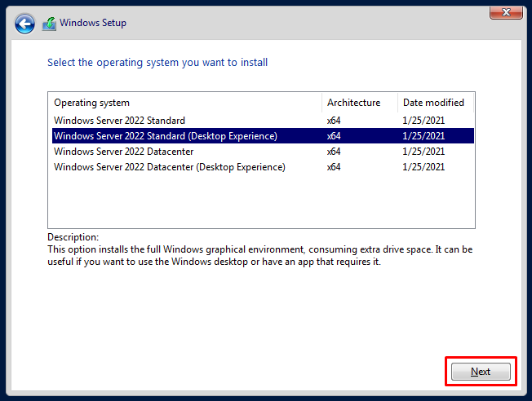Click empty area of the OS list
Viewport: 532px width, 401px height.
pyautogui.click(x=261, y=201)
